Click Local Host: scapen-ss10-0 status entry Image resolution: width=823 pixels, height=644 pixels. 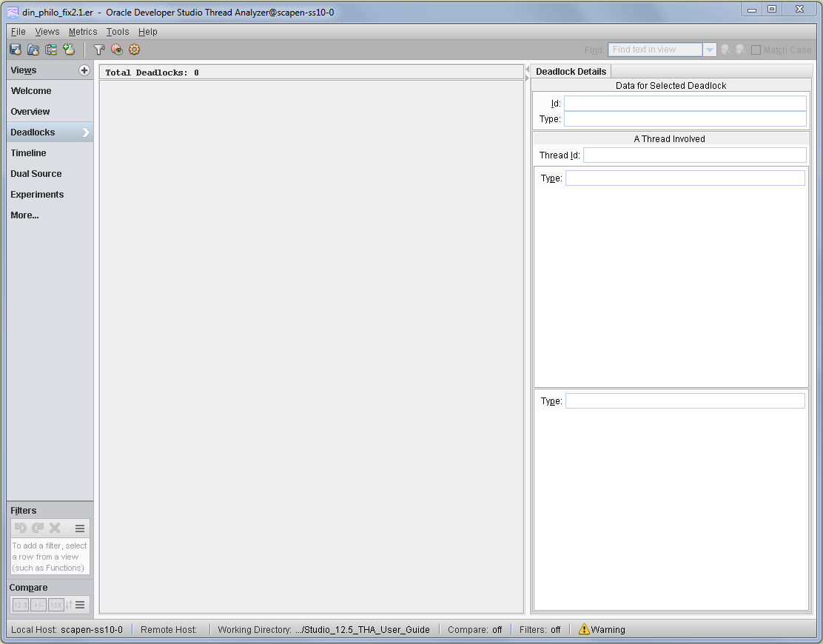[x=67, y=629]
